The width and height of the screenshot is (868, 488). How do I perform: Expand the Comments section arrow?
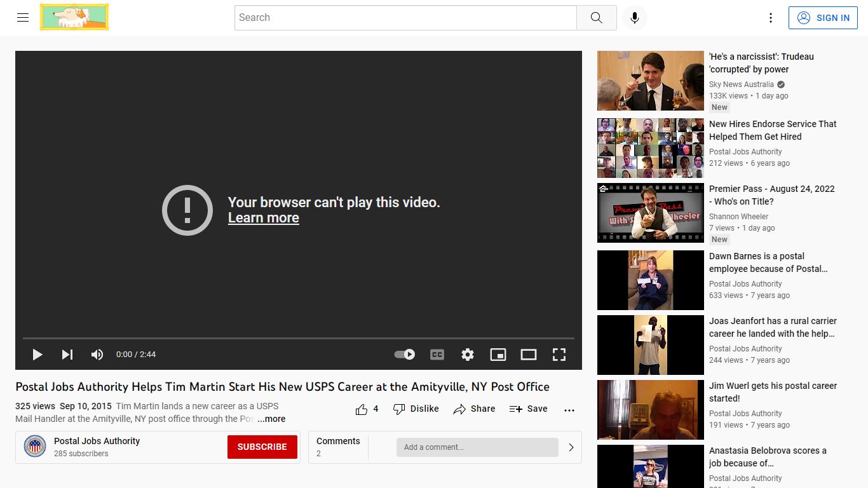click(x=571, y=447)
